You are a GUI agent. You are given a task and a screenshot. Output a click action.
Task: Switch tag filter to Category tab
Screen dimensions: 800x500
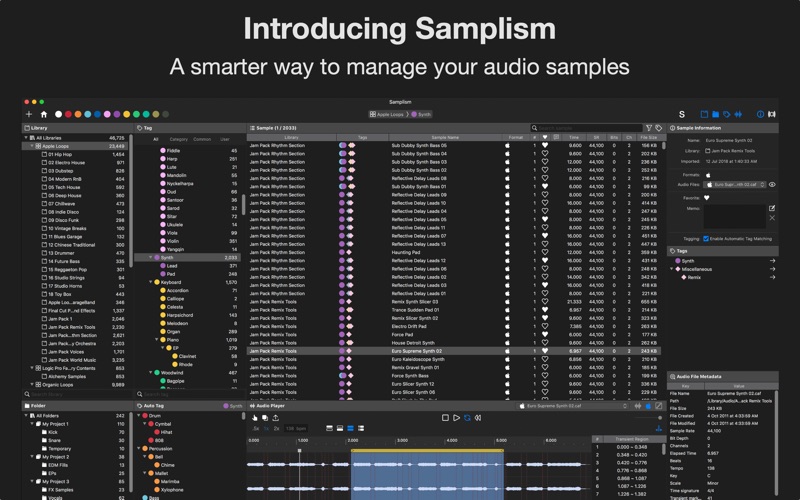tap(179, 139)
